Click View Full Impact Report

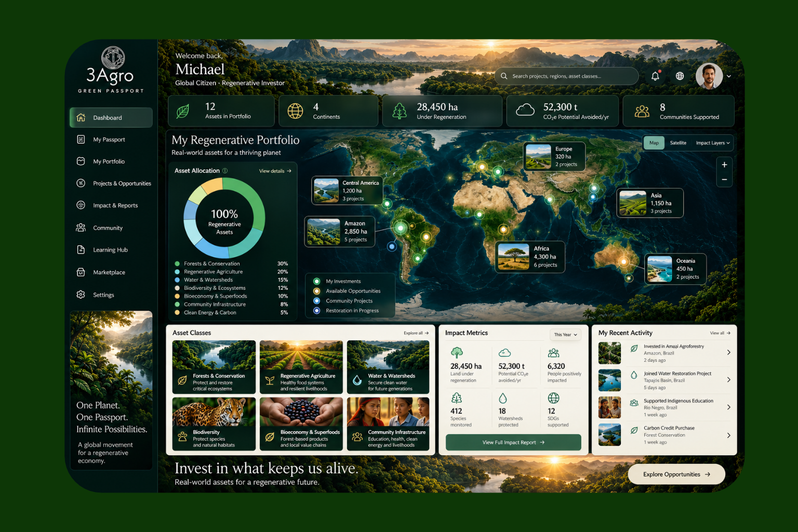click(513, 443)
